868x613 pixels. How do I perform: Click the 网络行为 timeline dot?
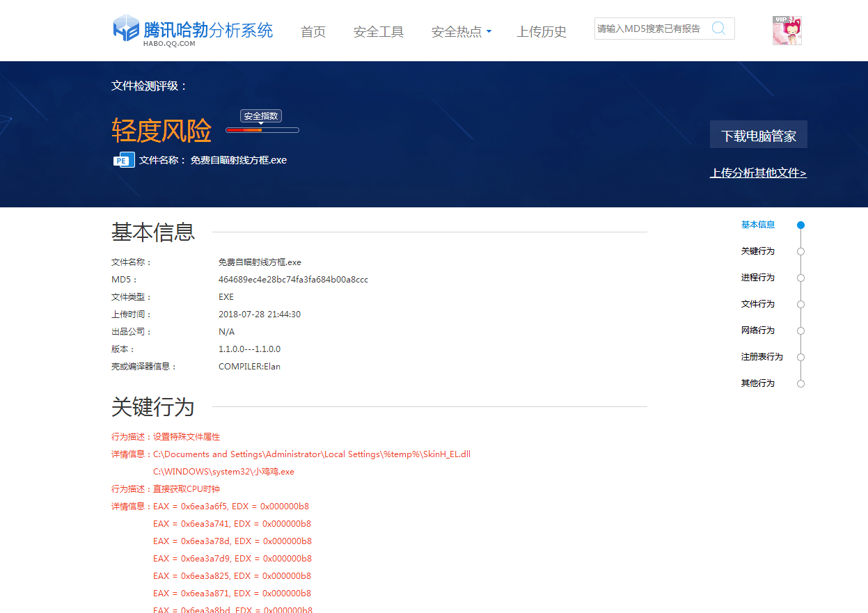pyautogui.click(x=800, y=331)
